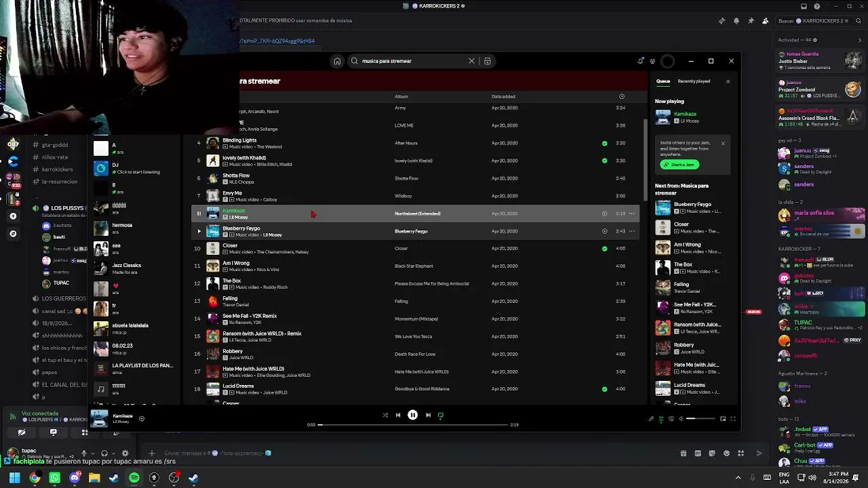Close the Spotify Queue side panel
The height and width of the screenshot is (488, 868).
coord(728,81)
